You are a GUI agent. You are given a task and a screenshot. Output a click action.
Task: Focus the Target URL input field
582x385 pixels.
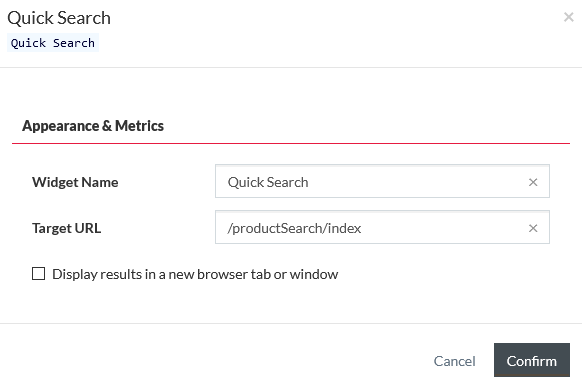pos(382,227)
